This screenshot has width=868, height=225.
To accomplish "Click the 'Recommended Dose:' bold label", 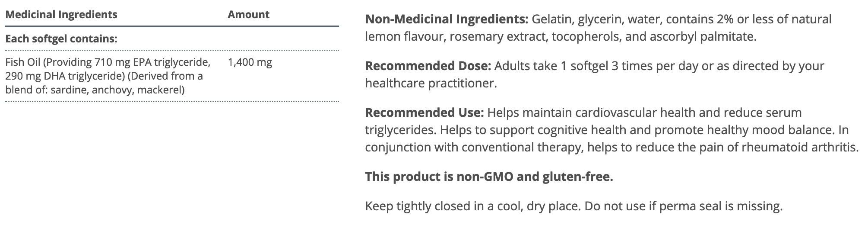I will point(428,66).
